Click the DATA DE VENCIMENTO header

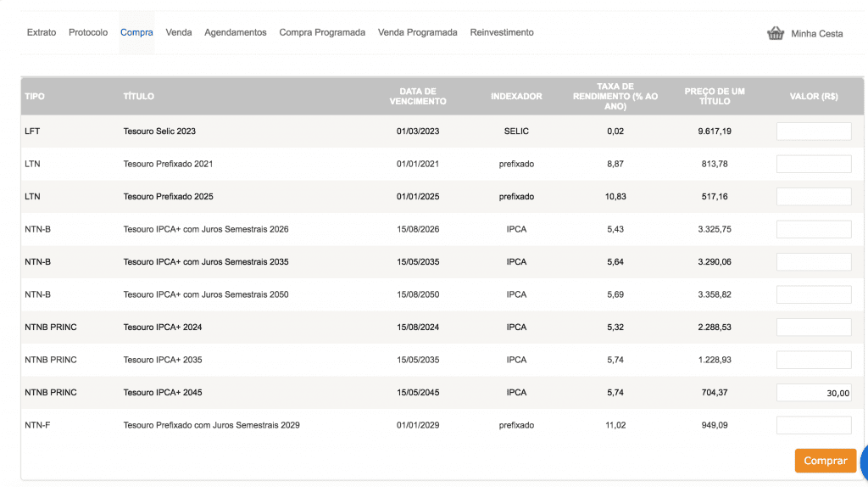[417, 97]
